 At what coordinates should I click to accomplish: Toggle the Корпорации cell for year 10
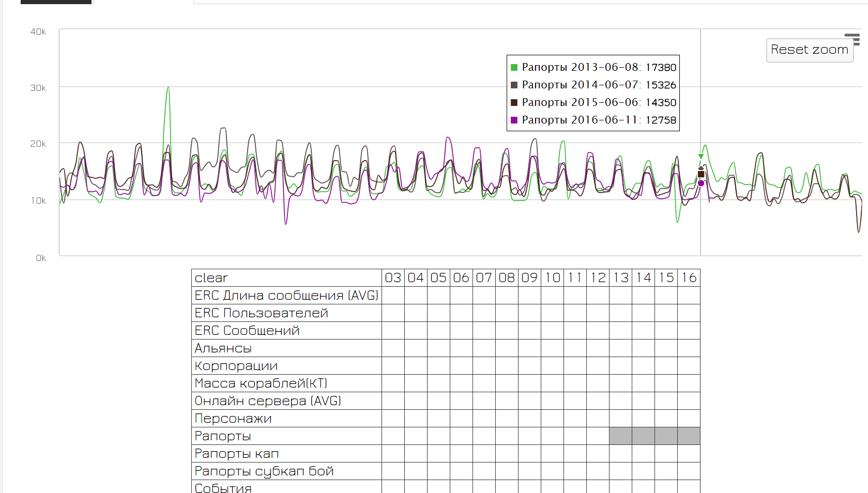(x=552, y=366)
